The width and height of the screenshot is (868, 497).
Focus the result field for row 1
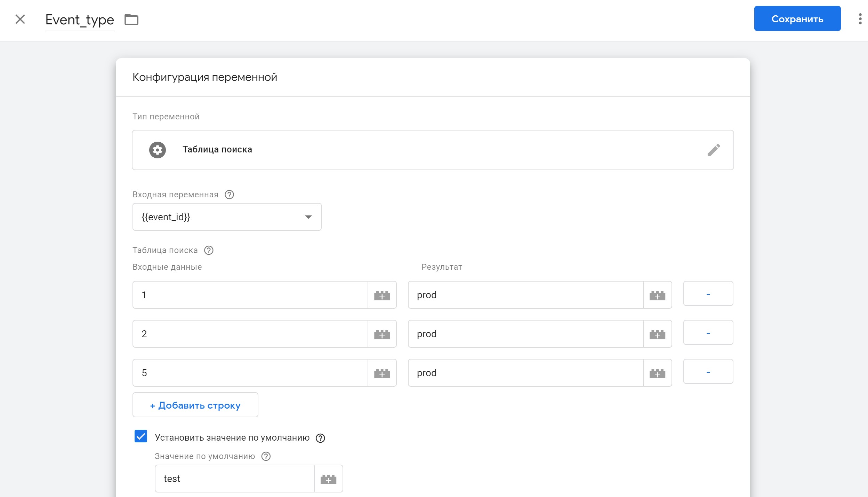[x=525, y=295]
